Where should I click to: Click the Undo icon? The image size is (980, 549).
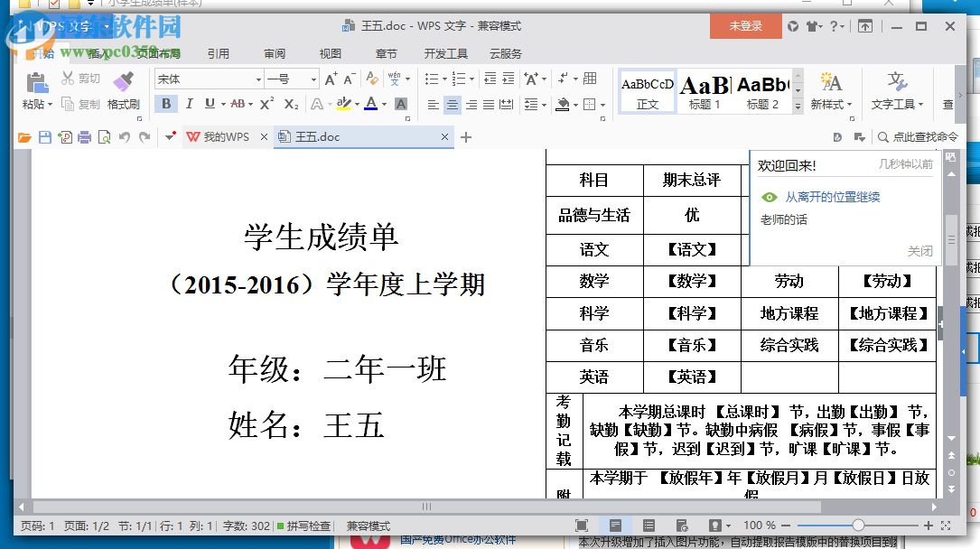(x=125, y=136)
